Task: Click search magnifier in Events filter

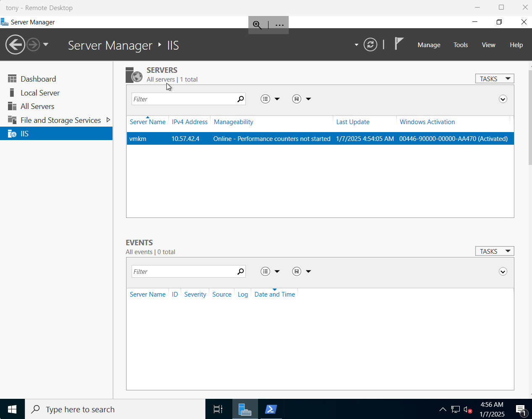Action: tap(241, 271)
